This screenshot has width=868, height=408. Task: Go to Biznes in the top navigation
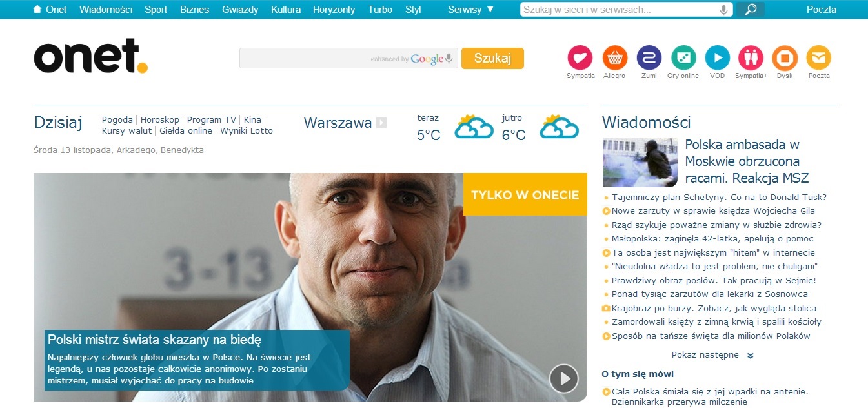pyautogui.click(x=194, y=10)
